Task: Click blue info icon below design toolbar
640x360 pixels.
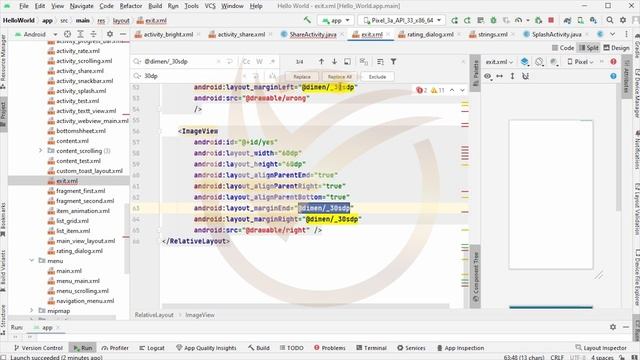Action: [613, 76]
